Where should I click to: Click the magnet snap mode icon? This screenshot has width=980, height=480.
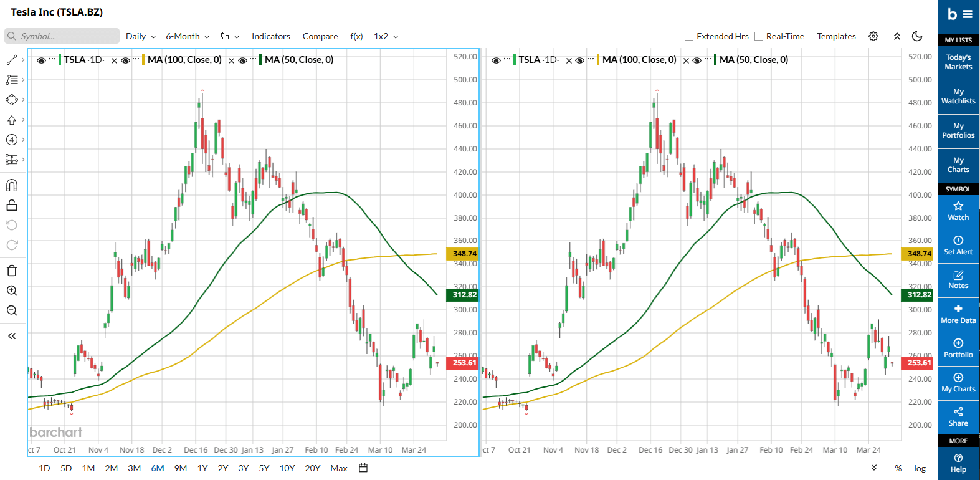click(x=12, y=185)
